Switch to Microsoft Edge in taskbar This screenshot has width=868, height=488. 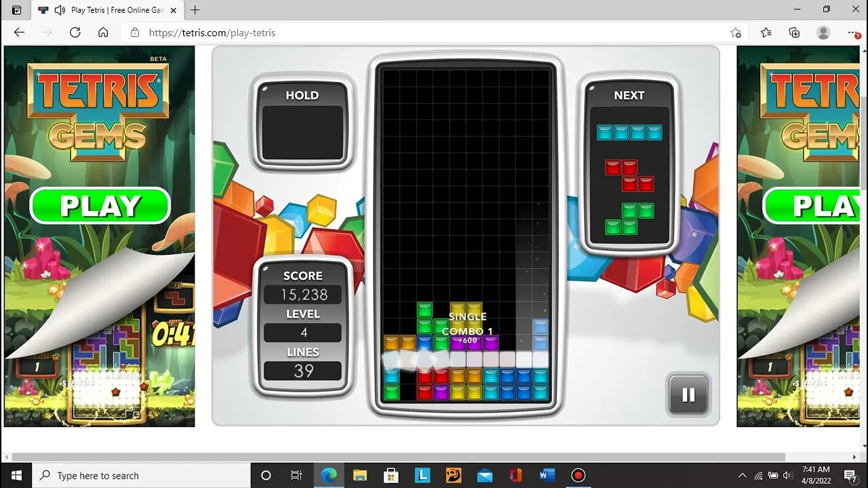(x=329, y=475)
